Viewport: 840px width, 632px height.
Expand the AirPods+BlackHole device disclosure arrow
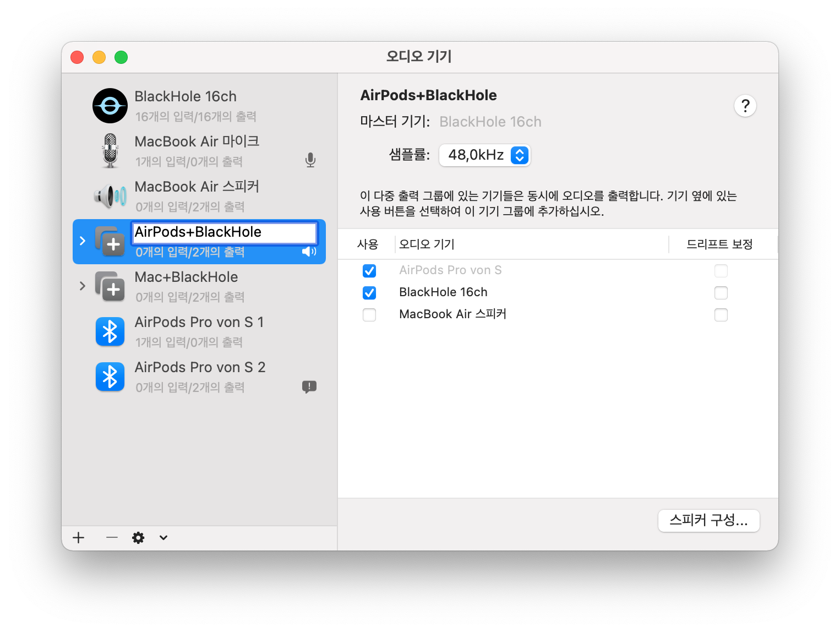(x=83, y=241)
